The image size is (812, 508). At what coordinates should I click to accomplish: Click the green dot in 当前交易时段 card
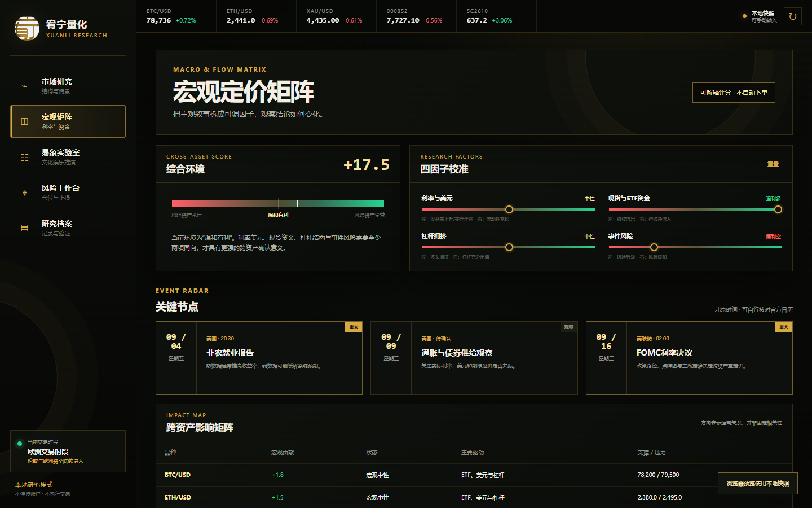(x=20, y=443)
